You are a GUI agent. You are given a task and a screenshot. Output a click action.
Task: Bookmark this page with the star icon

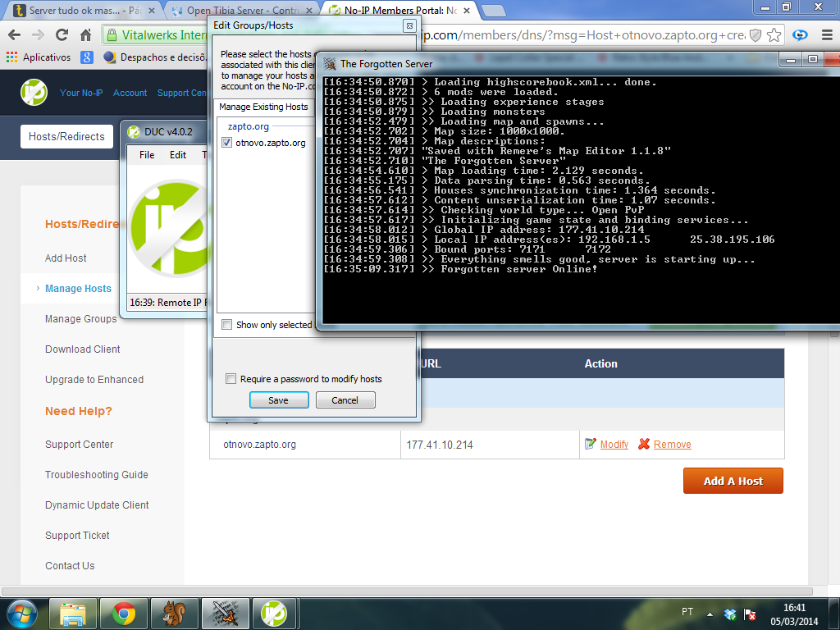coord(774,35)
